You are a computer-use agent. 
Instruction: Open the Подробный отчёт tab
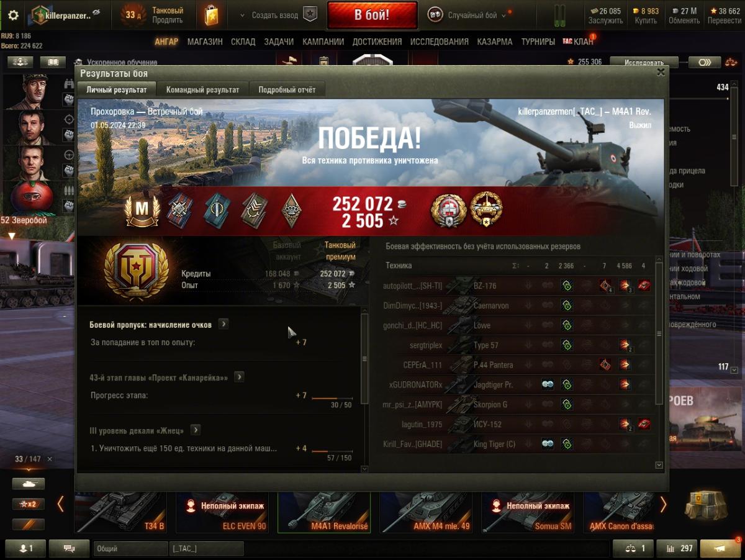287,89
